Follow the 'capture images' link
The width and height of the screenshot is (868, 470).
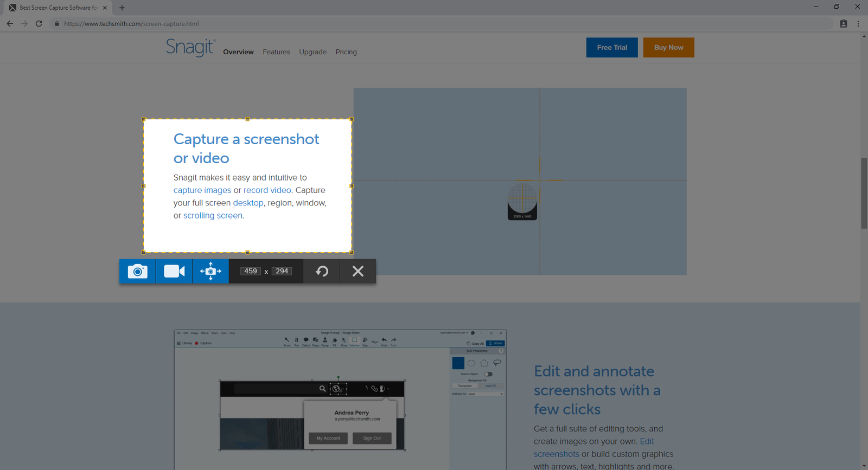[202, 190]
